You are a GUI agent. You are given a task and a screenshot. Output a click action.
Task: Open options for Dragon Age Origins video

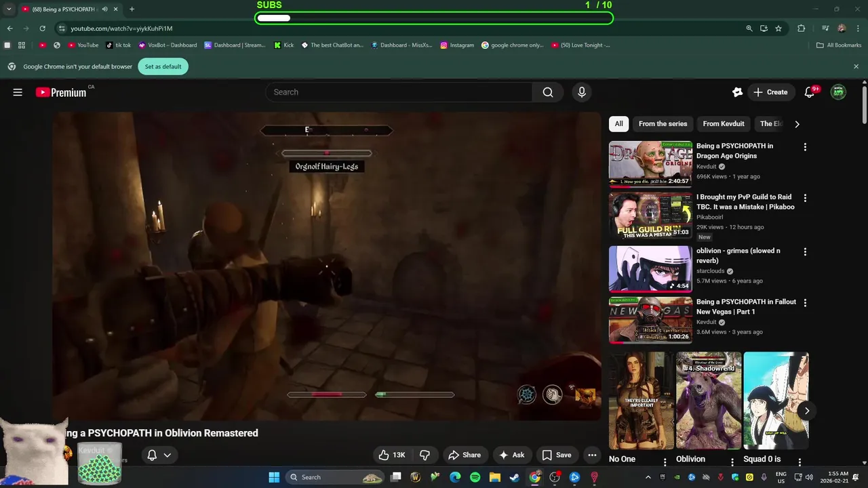point(805,147)
